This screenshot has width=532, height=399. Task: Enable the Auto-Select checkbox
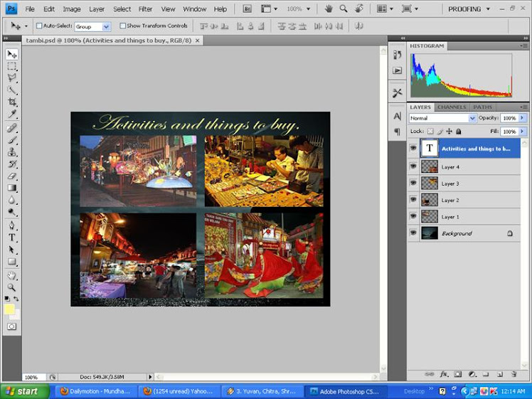[39, 26]
